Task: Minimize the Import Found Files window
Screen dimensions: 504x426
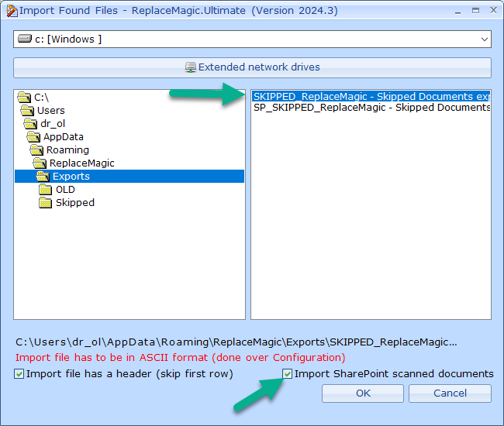Action: (457, 12)
